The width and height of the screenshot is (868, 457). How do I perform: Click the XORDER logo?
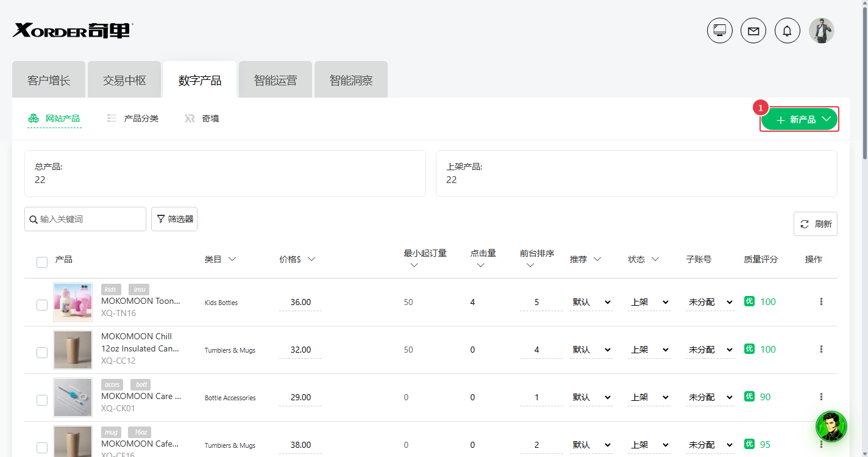click(x=73, y=30)
